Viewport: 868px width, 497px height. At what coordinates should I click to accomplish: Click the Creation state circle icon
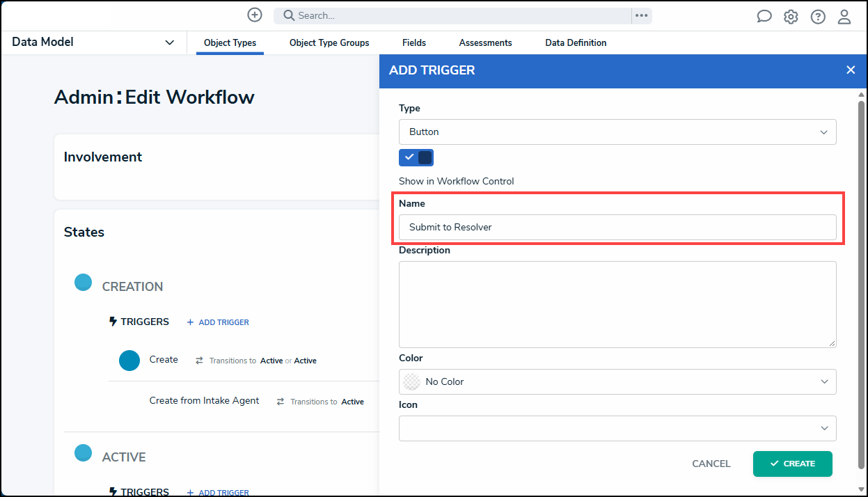(x=84, y=283)
